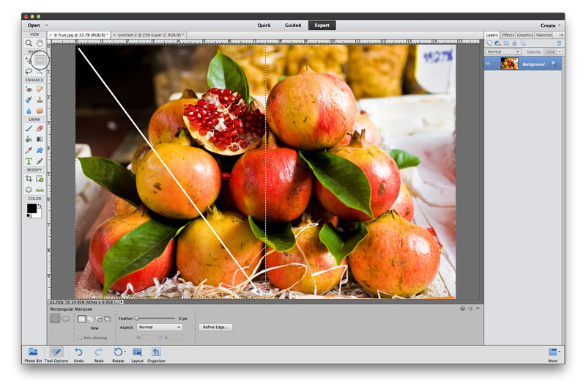Choose the Lasso tool
586x392 pixels.
tap(29, 71)
